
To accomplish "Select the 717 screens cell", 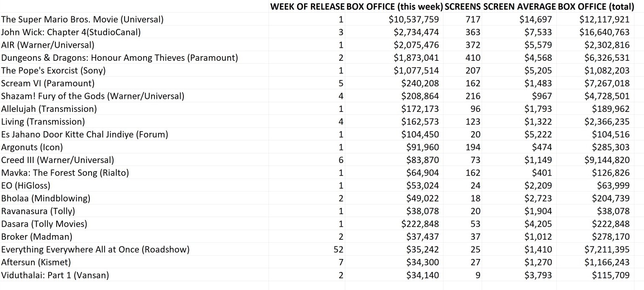I will tap(473, 19).
